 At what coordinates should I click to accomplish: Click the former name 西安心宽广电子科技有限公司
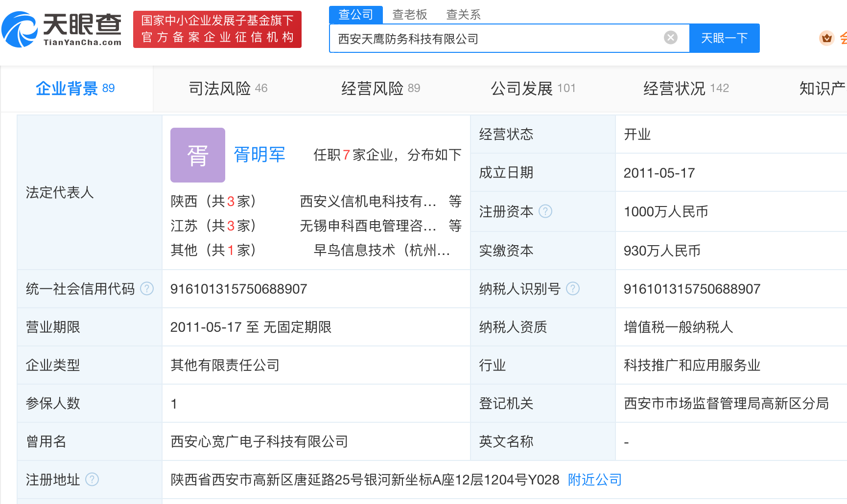click(x=259, y=442)
